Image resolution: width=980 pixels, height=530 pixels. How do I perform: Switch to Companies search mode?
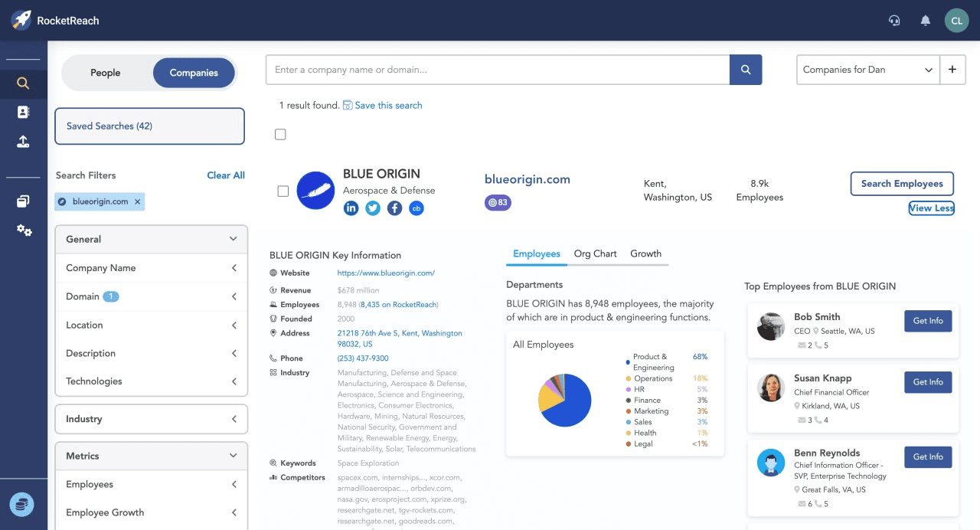[x=194, y=73]
